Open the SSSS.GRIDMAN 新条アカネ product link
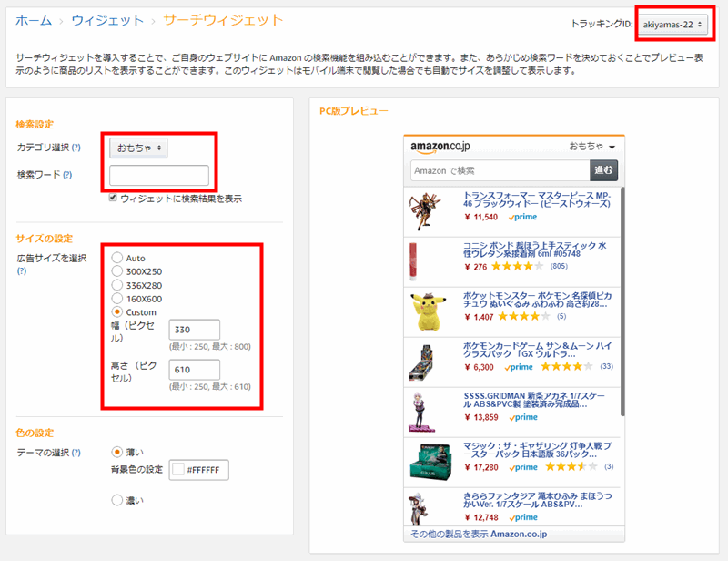This screenshot has width=728, height=561. point(534,400)
